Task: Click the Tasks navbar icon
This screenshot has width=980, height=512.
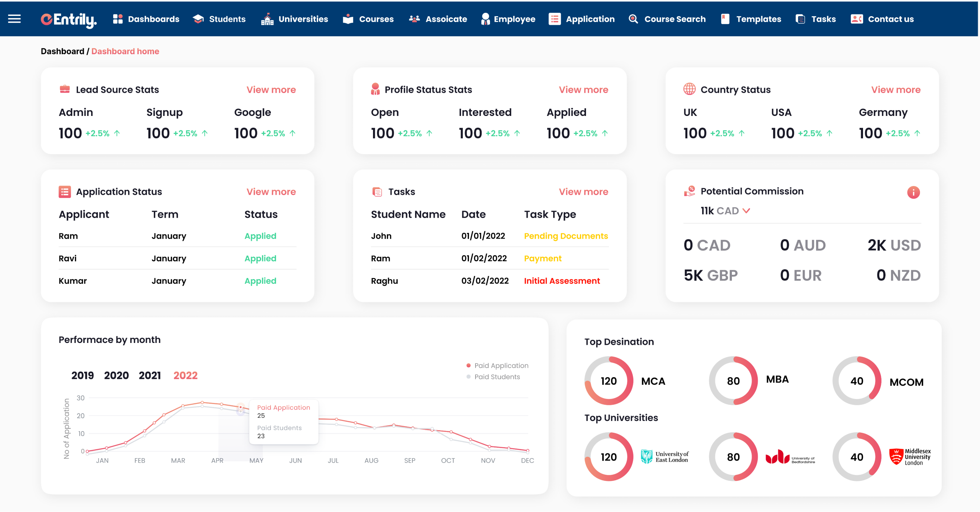Action: coord(800,19)
